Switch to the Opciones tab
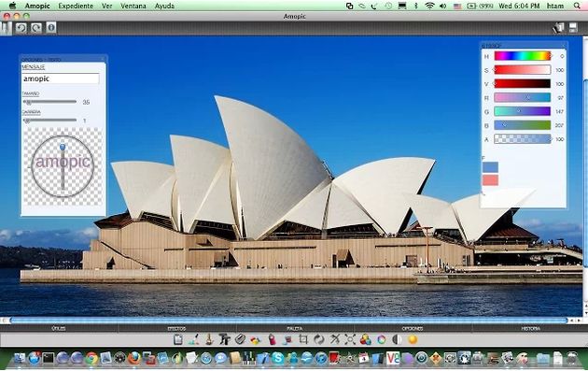The image size is (588, 371). pyautogui.click(x=413, y=328)
